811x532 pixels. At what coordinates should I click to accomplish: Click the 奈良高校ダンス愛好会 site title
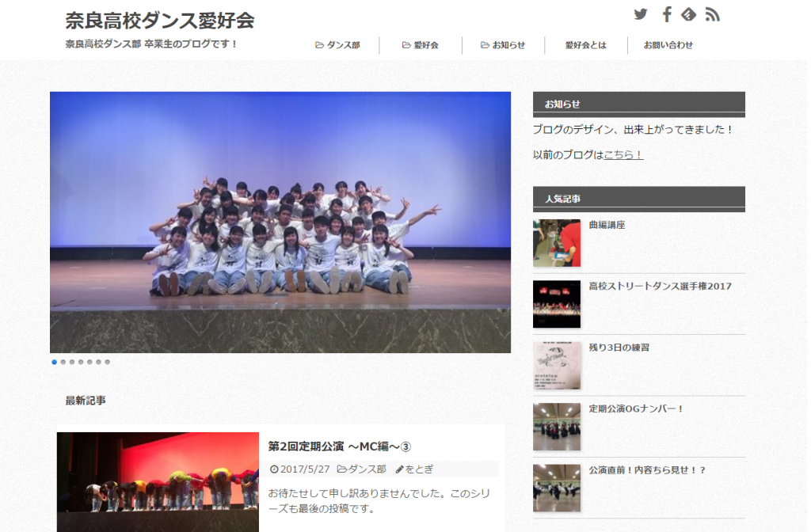point(160,20)
